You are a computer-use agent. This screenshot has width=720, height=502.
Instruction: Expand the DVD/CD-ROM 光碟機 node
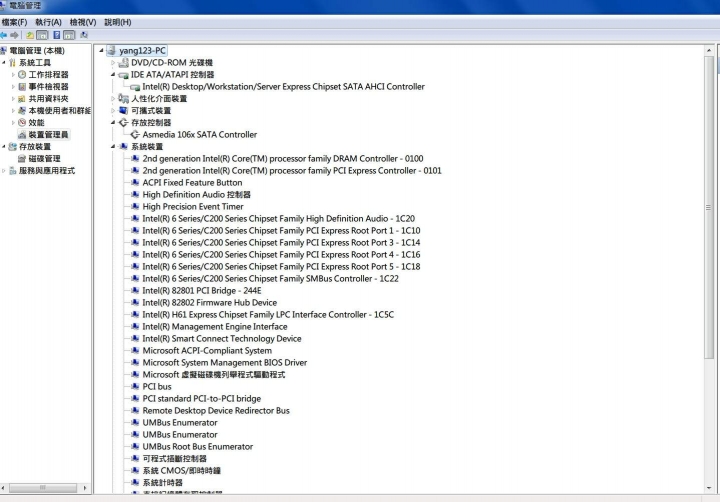coord(112,62)
